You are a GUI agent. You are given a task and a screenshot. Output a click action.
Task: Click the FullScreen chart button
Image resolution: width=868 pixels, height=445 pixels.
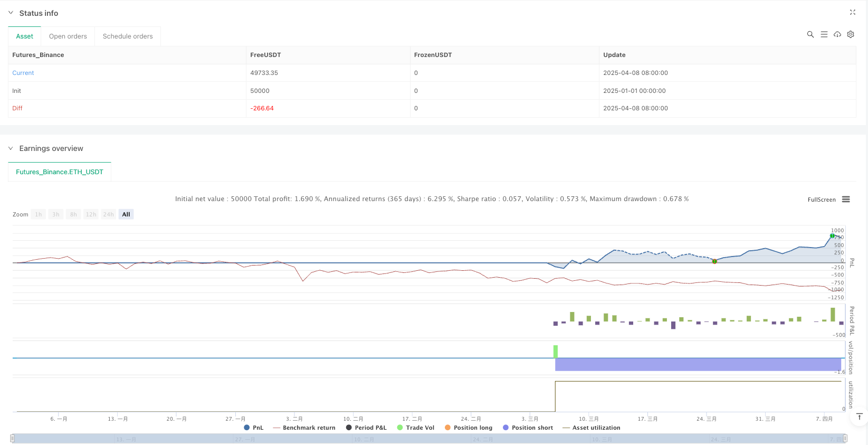click(822, 200)
